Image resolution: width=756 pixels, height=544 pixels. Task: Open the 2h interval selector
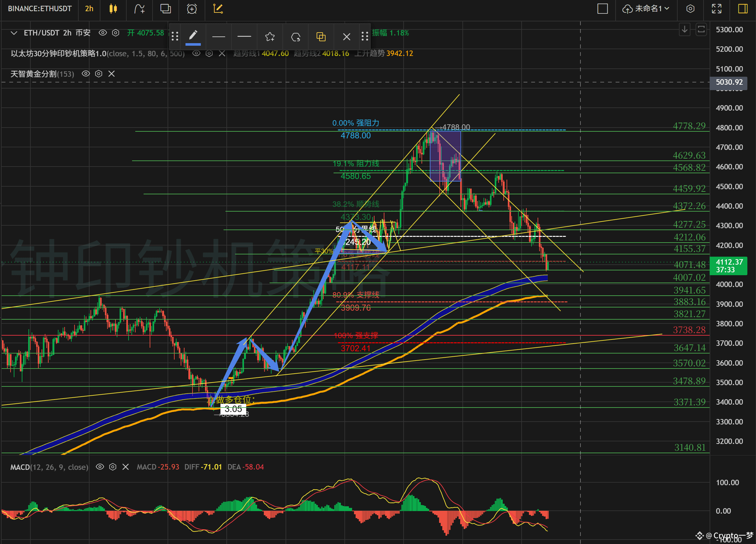point(89,9)
